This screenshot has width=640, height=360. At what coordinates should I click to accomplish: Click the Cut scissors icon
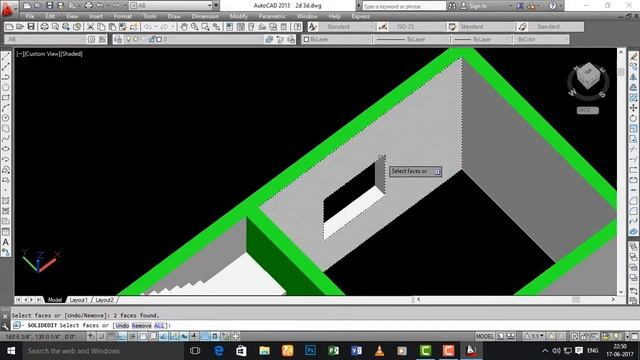click(90, 27)
